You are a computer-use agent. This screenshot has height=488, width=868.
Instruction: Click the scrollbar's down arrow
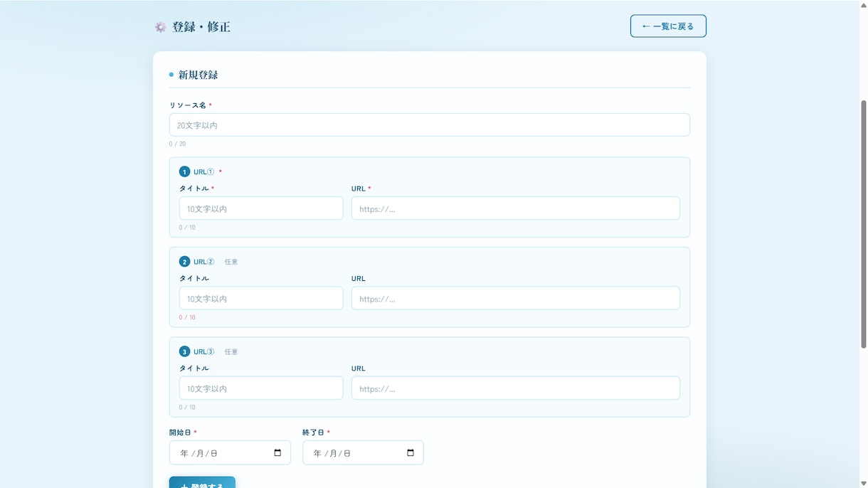(864, 484)
